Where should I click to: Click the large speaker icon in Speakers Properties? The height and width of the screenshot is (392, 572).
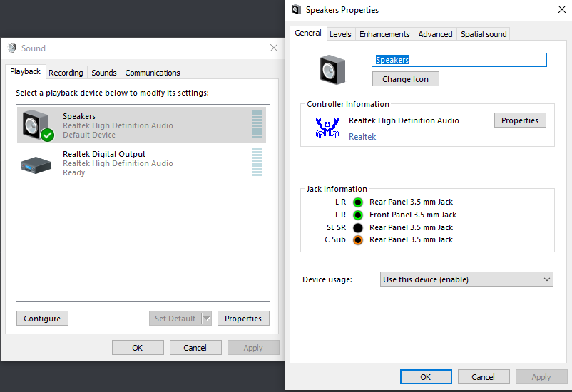[332, 70]
